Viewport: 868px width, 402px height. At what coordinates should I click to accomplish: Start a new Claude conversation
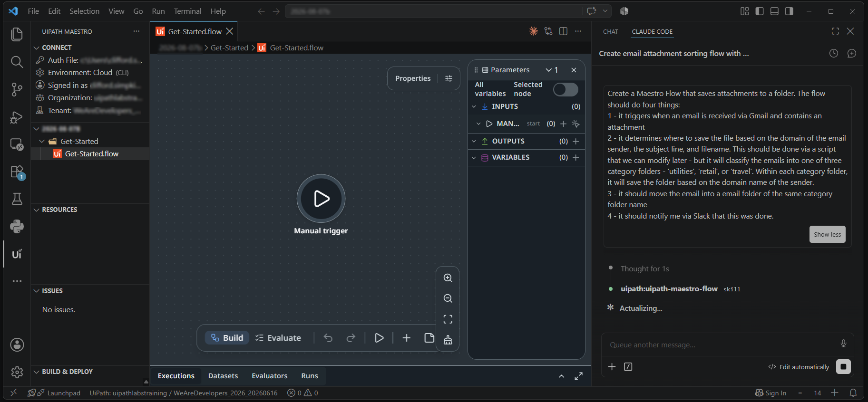click(852, 53)
